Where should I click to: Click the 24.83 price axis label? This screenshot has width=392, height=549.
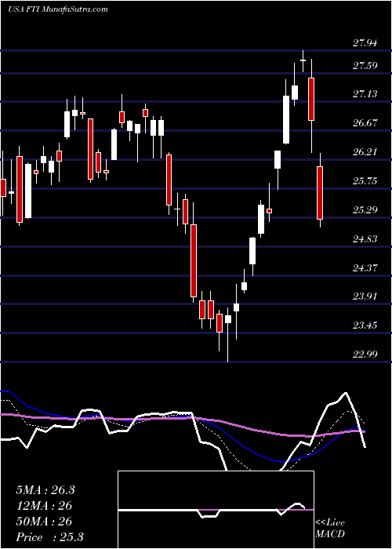coord(365,239)
